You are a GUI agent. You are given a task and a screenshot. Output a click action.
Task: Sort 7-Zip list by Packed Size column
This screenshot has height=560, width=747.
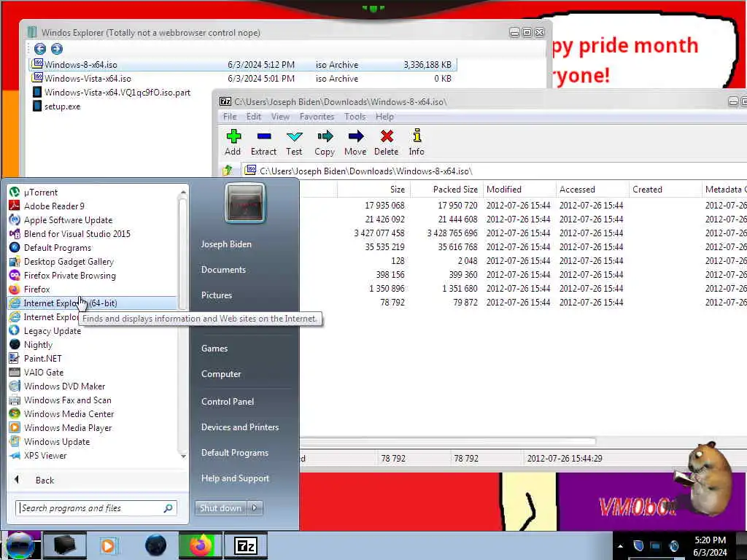click(446, 190)
